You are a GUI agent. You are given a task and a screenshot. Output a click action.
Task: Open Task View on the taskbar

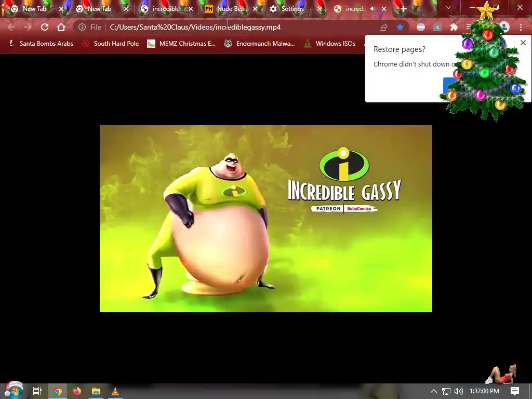(x=37, y=391)
